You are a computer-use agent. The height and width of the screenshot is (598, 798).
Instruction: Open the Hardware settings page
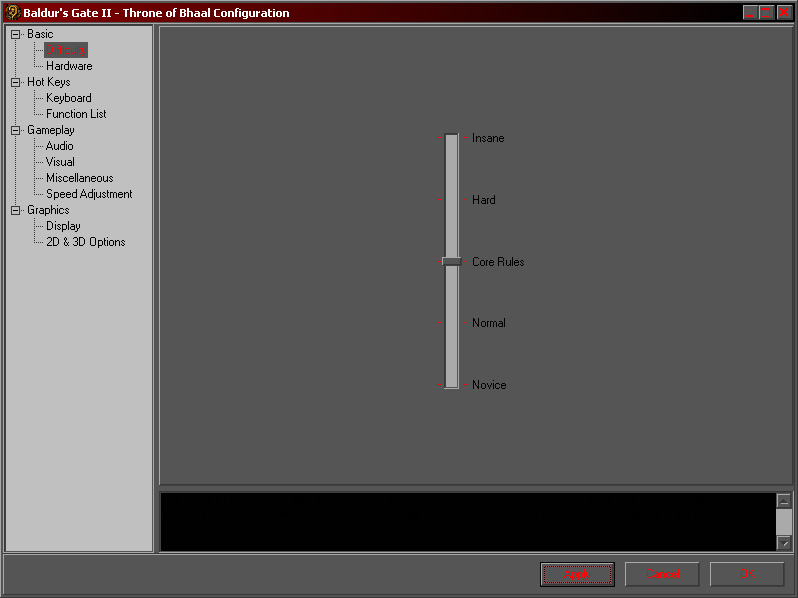point(69,66)
